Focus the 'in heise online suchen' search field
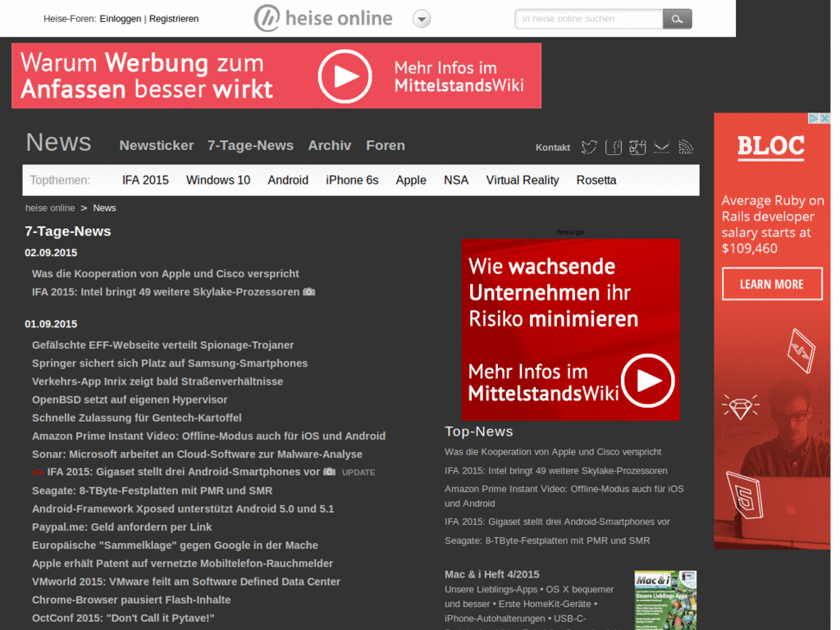 [589, 19]
